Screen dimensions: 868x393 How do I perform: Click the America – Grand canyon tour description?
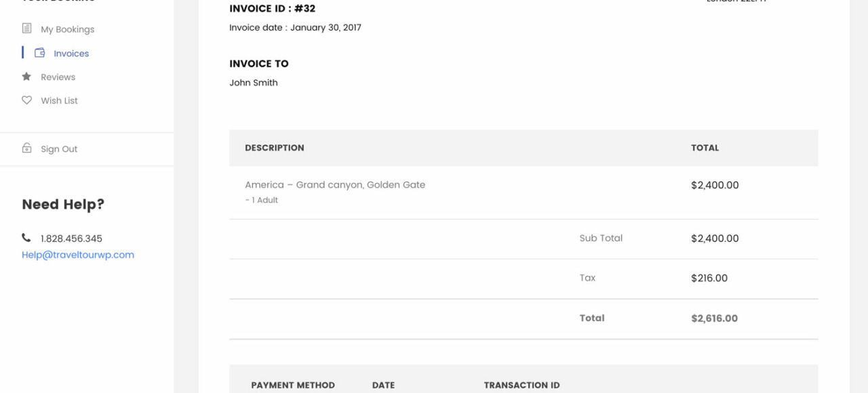click(x=335, y=185)
